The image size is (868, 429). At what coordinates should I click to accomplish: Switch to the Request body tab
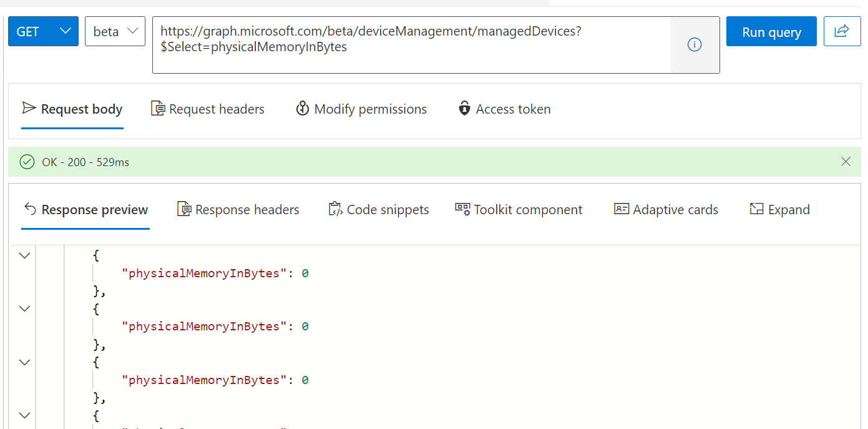(72, 109)
